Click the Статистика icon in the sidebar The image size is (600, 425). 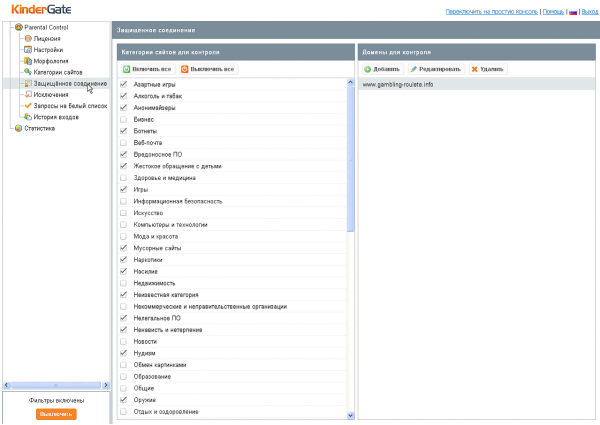click(18, 128)
